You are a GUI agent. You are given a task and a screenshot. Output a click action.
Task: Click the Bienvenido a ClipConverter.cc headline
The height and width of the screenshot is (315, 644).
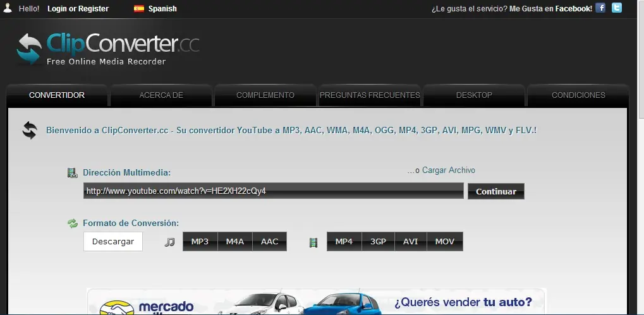tap(291, 131)
